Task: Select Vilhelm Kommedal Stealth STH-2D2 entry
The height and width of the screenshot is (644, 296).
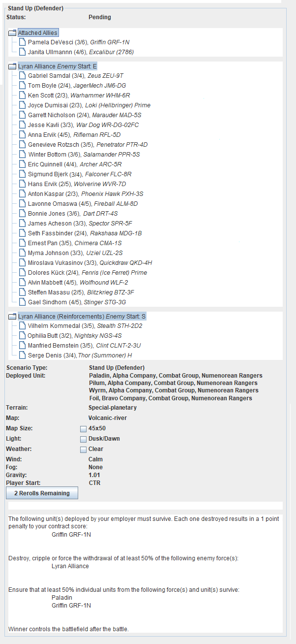Action: point(85,326)
